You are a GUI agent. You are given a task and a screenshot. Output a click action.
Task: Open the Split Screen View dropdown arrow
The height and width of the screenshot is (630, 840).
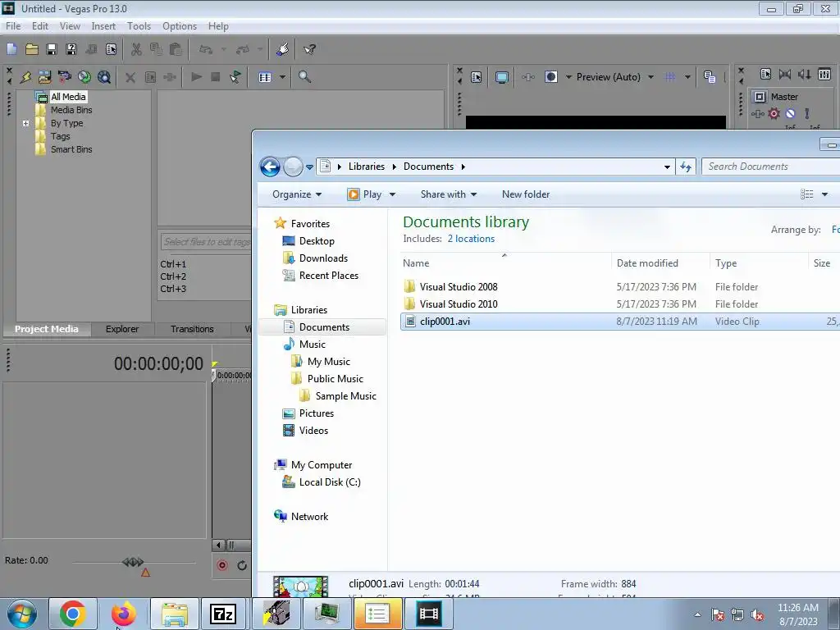click(569, 77)
